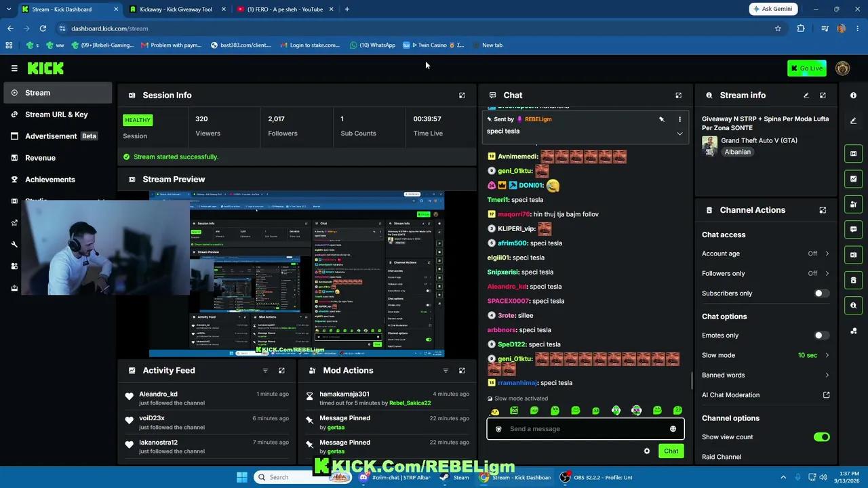Toggle the stream preview widget in right sidebar
This screenshot has height=488, width=868.
pyautogui.click(x=853, y=154)
